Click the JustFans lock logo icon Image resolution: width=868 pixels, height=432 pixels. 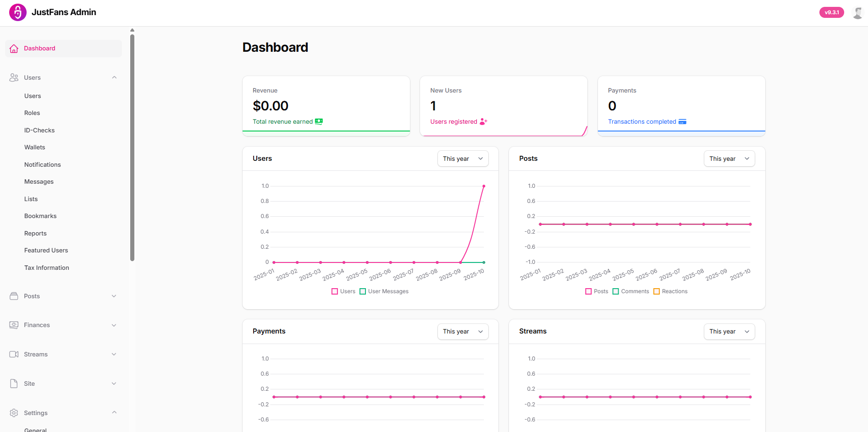[17, 12]
